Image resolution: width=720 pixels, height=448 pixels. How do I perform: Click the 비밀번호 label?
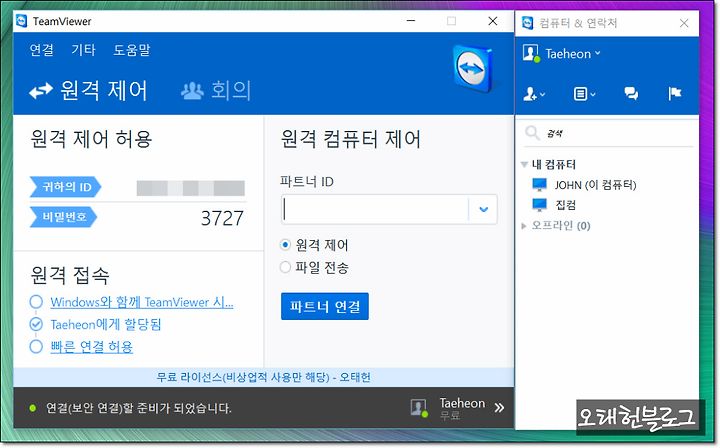pos(64,217)
